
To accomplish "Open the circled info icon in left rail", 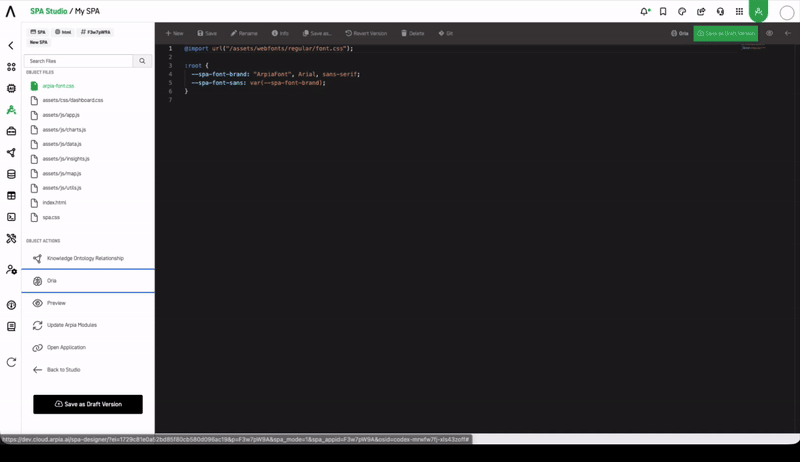I will (x=11, y=305).
